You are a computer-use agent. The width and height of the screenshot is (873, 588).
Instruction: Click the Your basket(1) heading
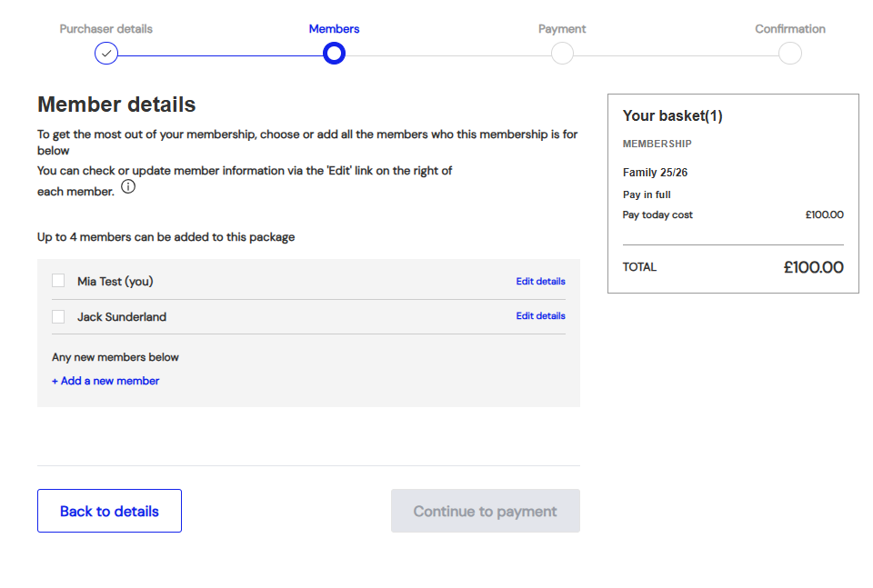pos(673,116)
